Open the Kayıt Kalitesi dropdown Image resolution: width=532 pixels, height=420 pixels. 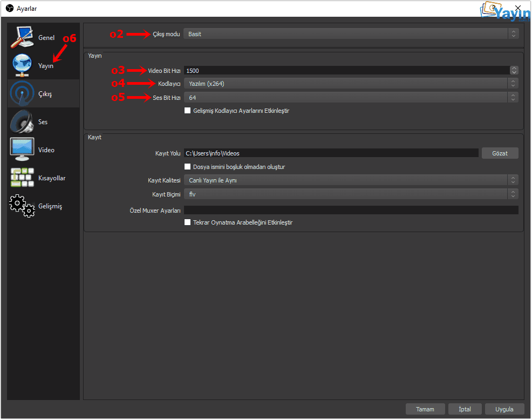point(351,180)
